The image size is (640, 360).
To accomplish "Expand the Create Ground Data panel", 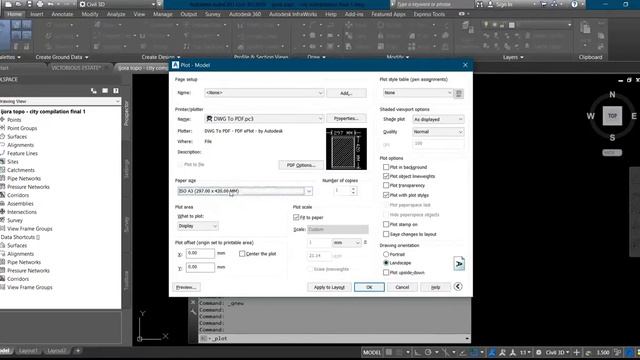I will pos(62,57).
